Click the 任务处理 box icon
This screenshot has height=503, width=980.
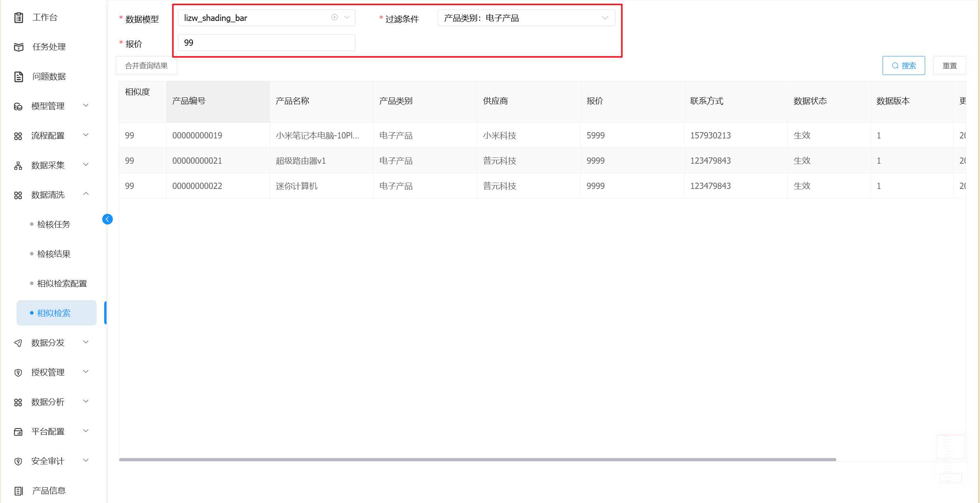19,47
